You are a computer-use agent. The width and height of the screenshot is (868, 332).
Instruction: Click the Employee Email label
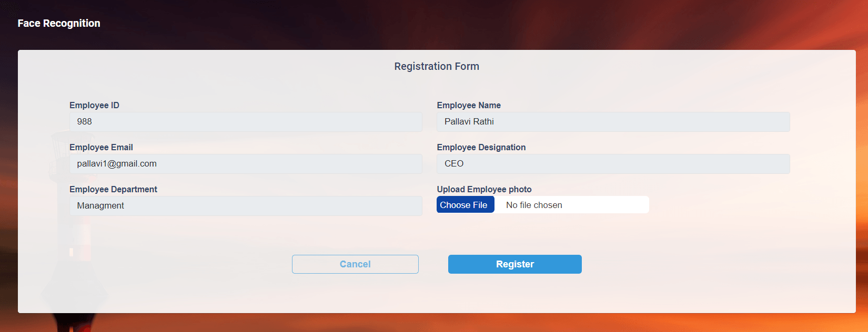[x=101, y=147]
